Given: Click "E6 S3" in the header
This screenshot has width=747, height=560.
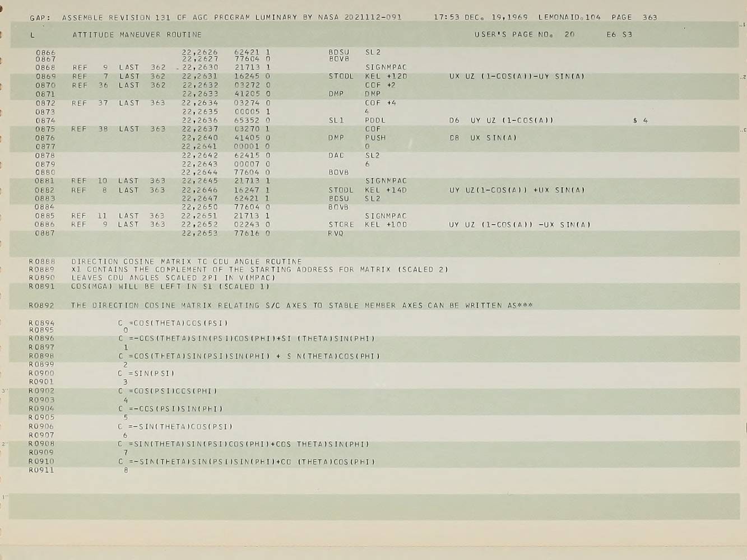Looking at the screenshot, I should 619,35.
